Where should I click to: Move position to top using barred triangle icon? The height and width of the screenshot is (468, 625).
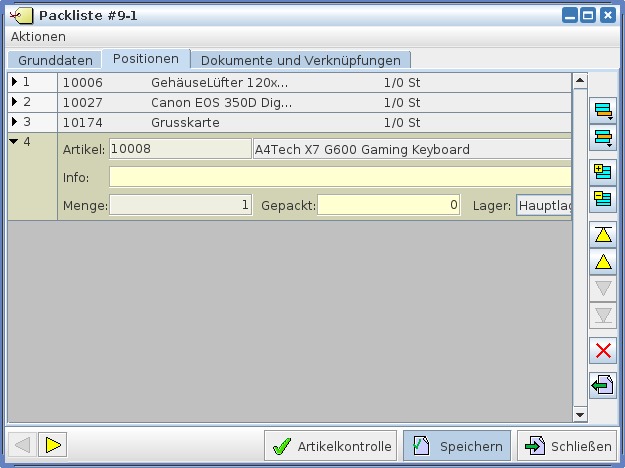603,235
